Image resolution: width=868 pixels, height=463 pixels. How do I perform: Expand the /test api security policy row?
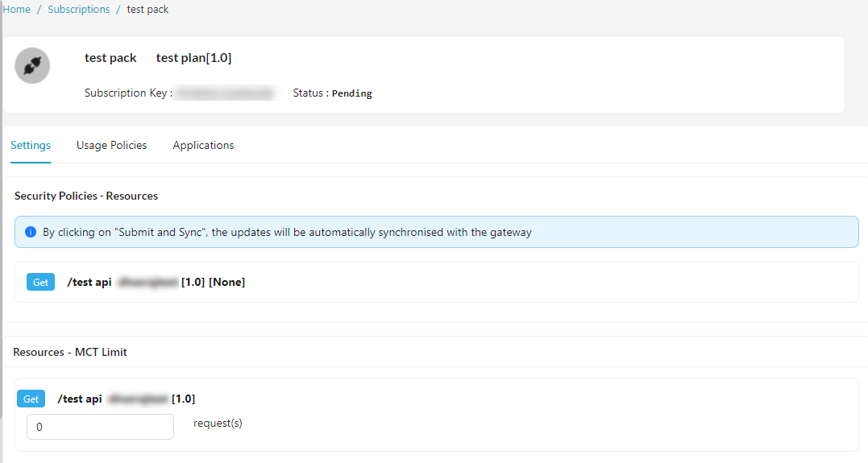point(435,282)
